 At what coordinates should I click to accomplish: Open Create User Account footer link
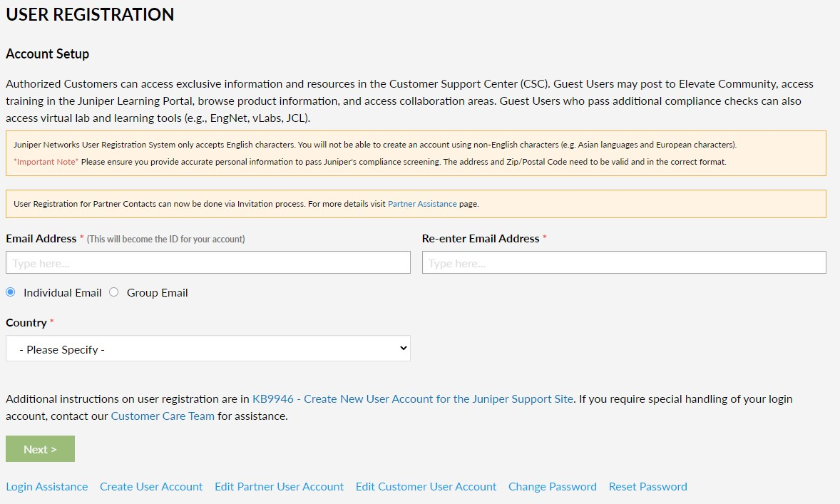151,487
